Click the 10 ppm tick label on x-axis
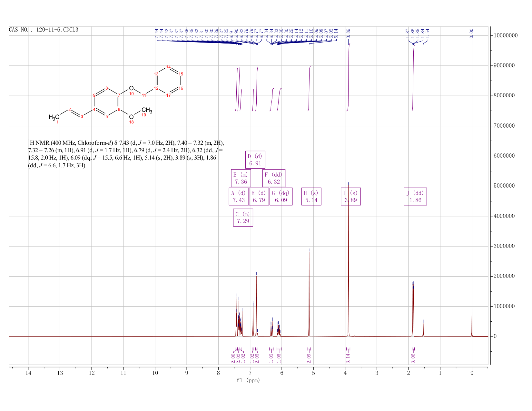Image resolution: width=532 pixels, height=411 pixels. point(155,373)
